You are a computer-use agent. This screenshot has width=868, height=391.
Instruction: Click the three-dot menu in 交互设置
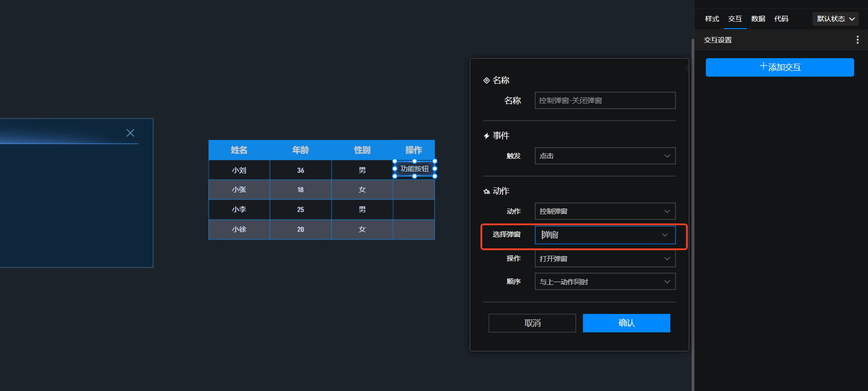[x=857, y=40]
